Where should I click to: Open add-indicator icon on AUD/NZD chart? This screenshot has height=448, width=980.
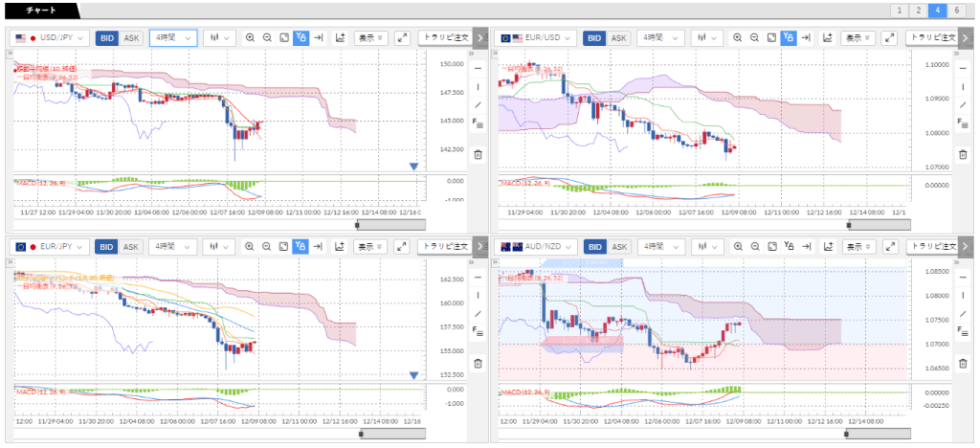(x=825, y=247)
